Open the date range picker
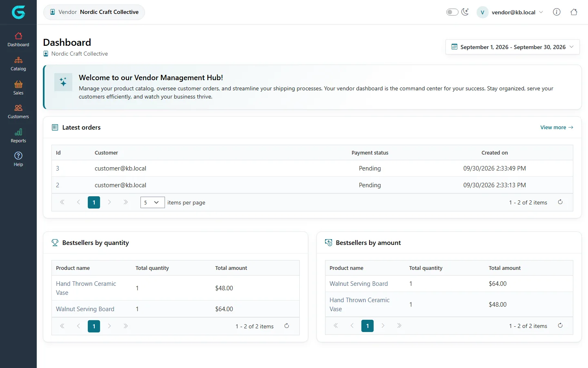 [x=513, y=47]
